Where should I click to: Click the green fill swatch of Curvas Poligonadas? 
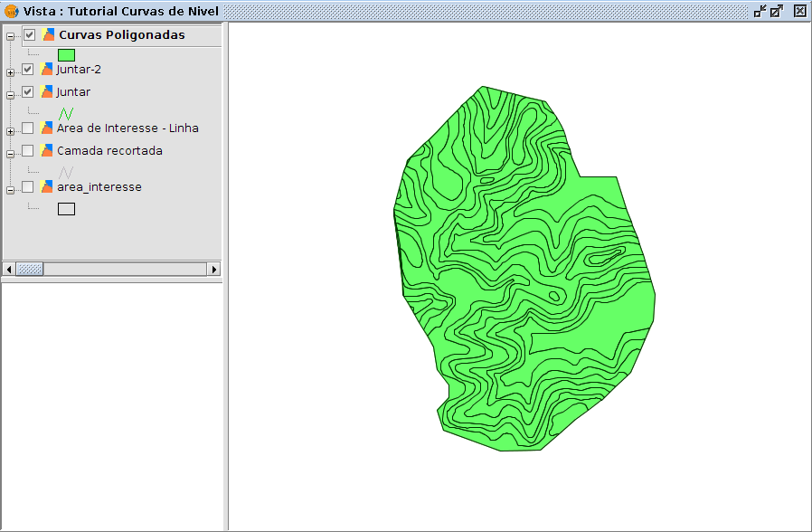[x=66, y=55]
